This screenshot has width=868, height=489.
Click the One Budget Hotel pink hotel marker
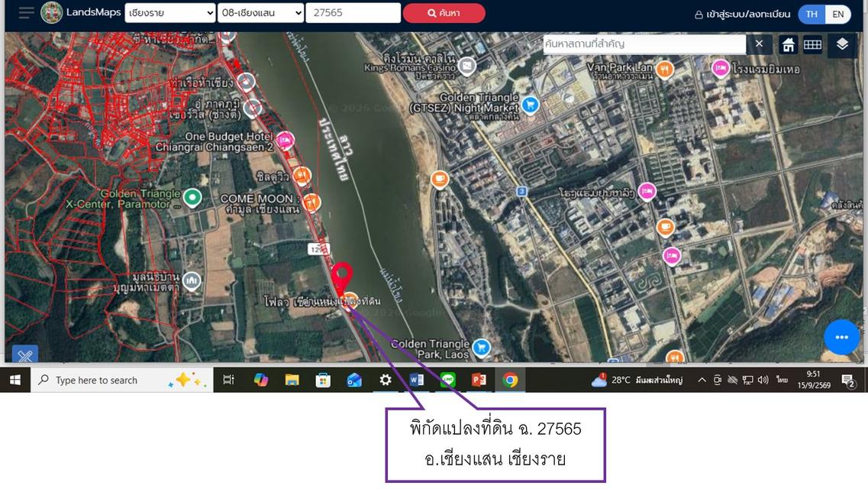(x=285, y=141)
